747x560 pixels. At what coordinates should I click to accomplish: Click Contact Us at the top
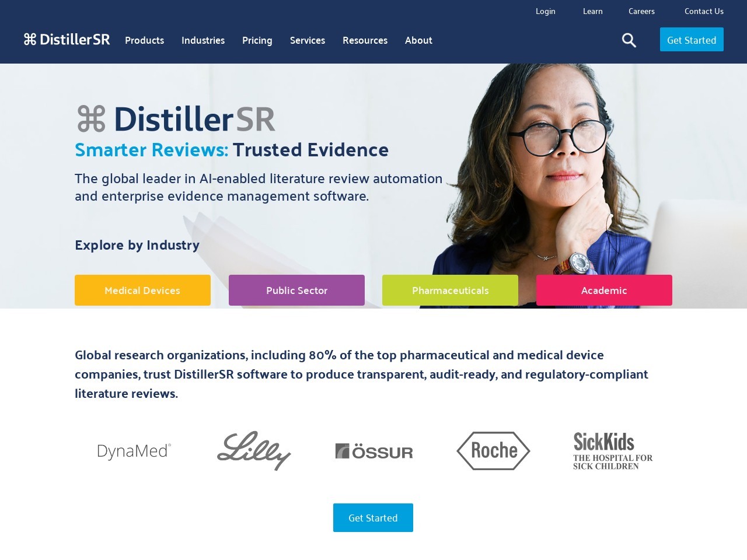(x=704, y=11)
